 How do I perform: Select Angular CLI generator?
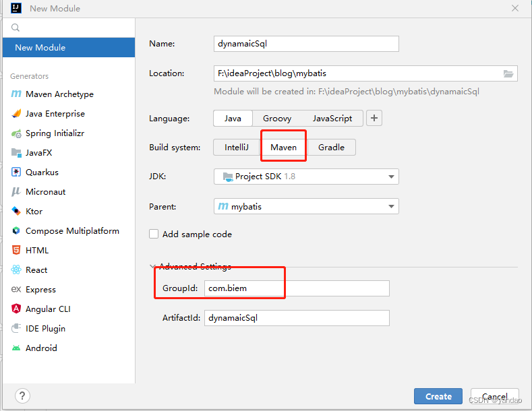pyautogui.click(x=69, y=309)
